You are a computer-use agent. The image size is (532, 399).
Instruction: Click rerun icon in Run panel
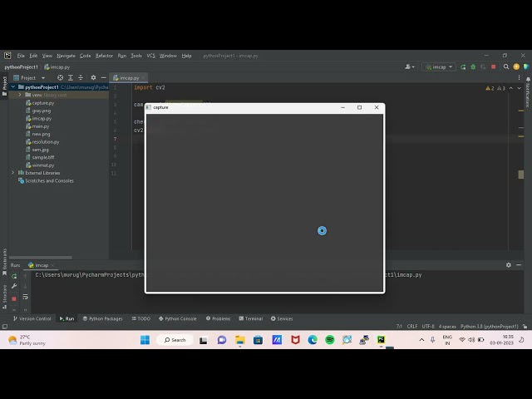tap(14, 276)
